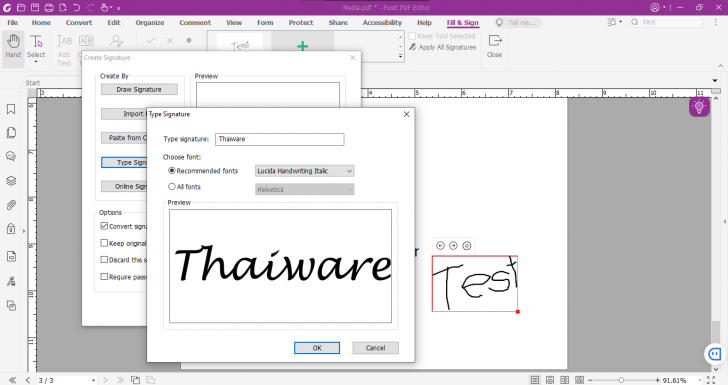Adjust the zoom slider handle
Screen dimensions: 728x385
pyautogui.click(x=621, y=380)
